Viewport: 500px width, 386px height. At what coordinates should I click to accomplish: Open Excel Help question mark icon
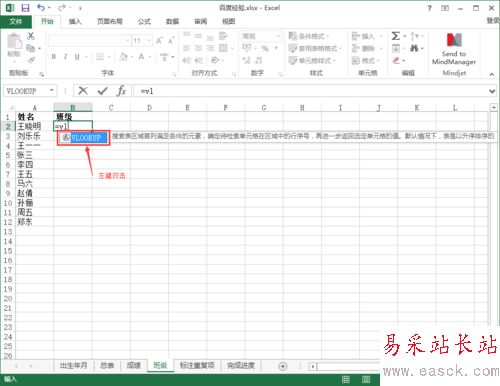pyautogui.click(x=429, y=8)
